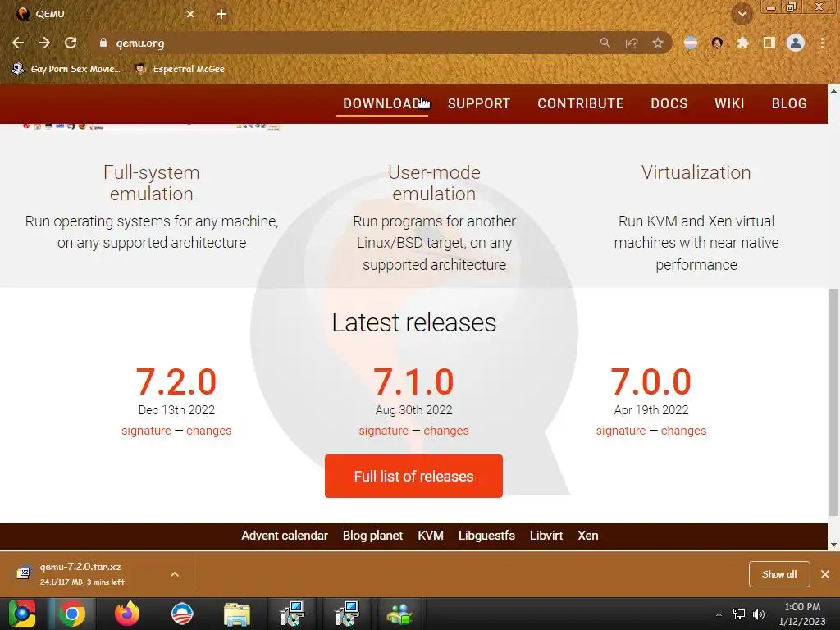Download the 7.0.0 release
The image size is (840, 630).
(651, 382)
